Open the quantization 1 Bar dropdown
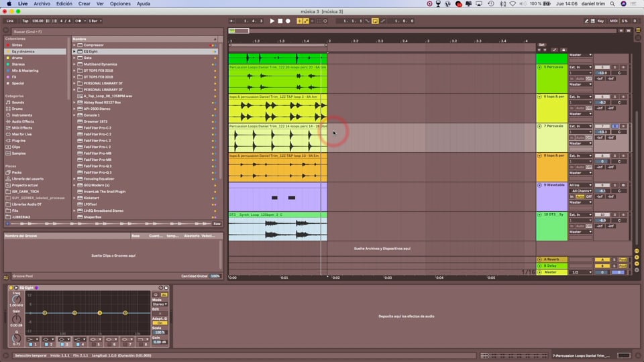Screen dimensions: 644x362 95,21
